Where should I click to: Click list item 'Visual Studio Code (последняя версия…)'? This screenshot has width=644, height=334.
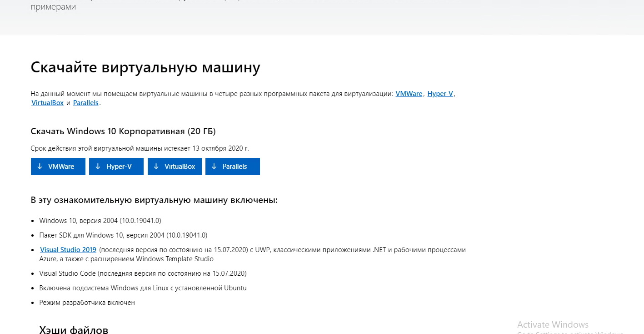143,273
